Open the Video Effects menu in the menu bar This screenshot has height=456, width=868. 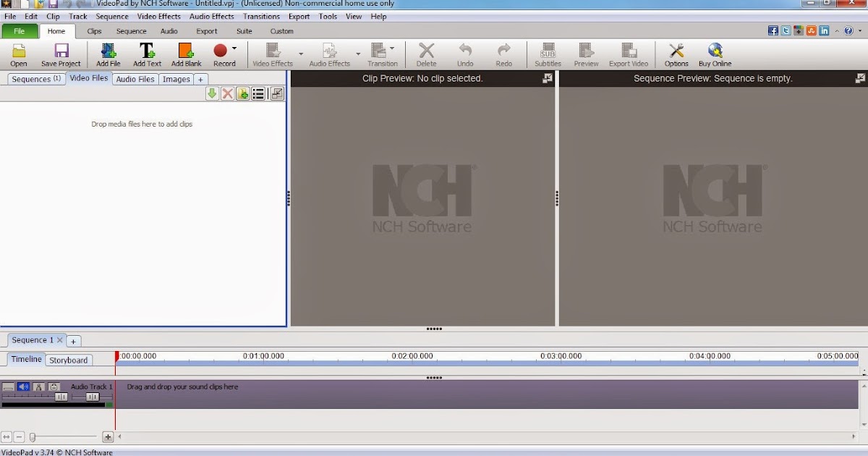[159, 16]
